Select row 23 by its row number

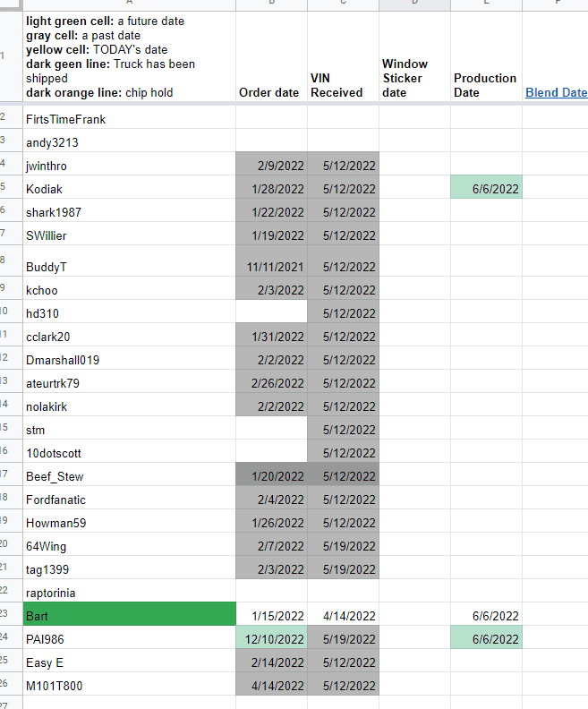(5, 616)
